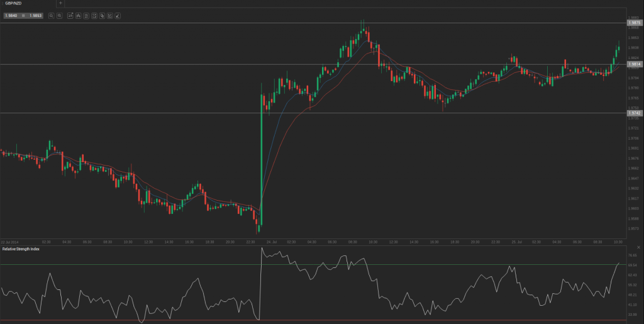Add a new chart tab with plus
644x324 pixels.
pyautogui.click(x=60, y=3)
